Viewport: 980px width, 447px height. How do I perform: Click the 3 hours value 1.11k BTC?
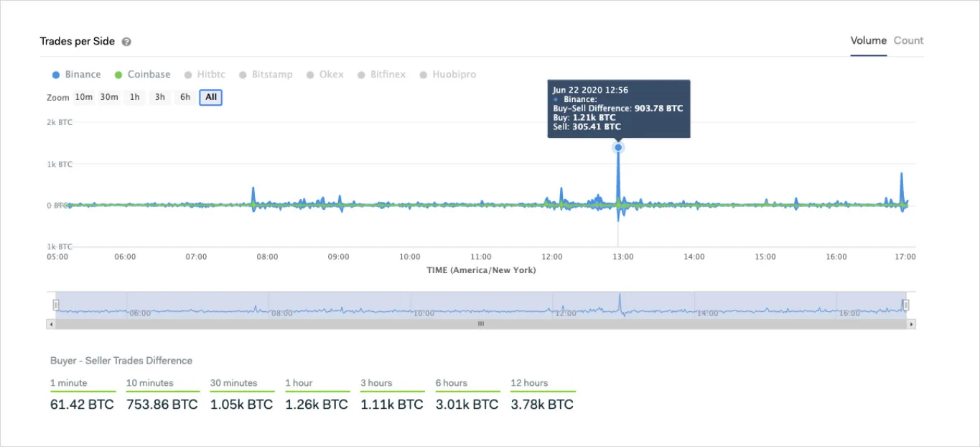pos(392,405)
